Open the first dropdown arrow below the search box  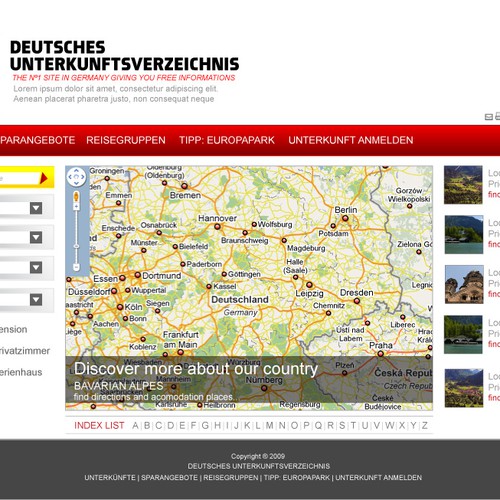[36, 208]
